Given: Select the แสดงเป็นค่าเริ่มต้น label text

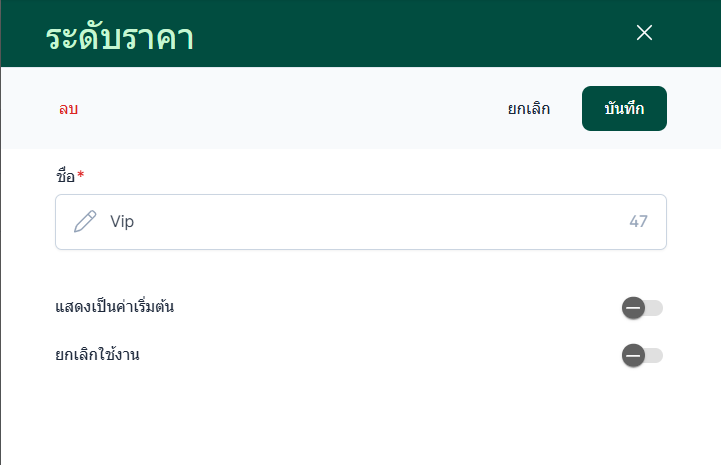Looking at the screenshot, I should (x=115, y=306).
